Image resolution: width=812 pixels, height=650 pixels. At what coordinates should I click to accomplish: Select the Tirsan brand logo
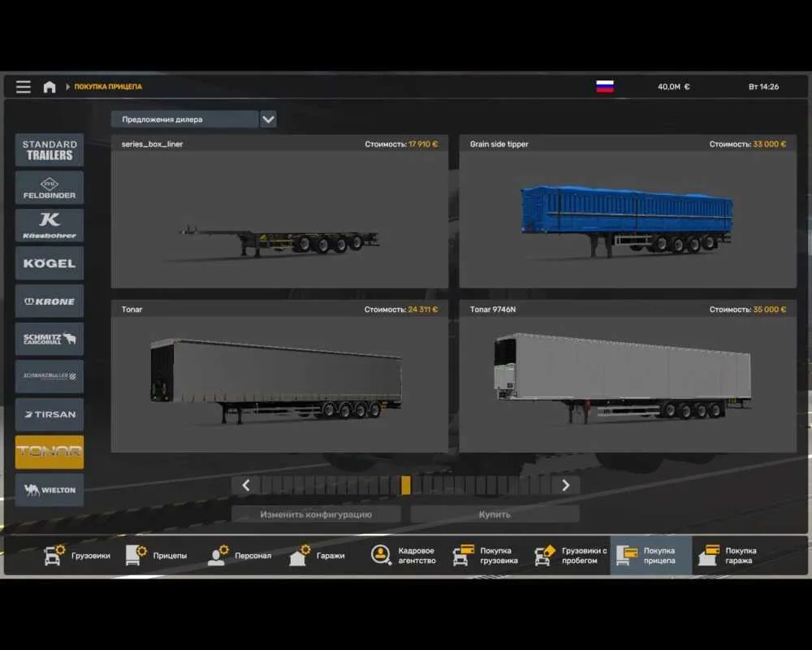[50, 414]
